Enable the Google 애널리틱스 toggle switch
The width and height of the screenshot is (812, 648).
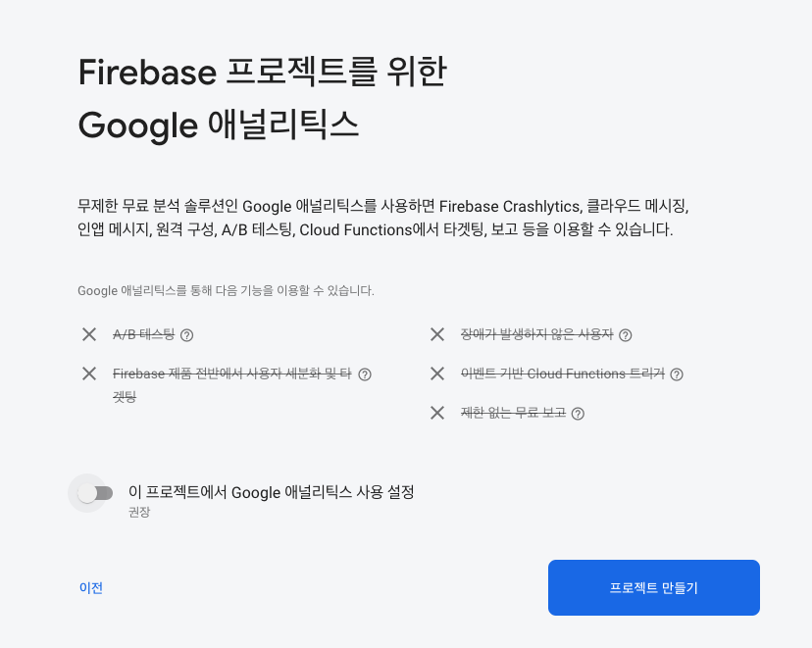(95, 493)
